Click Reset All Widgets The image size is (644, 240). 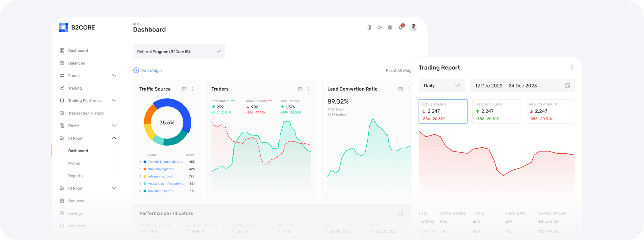[x=398, y=70]
